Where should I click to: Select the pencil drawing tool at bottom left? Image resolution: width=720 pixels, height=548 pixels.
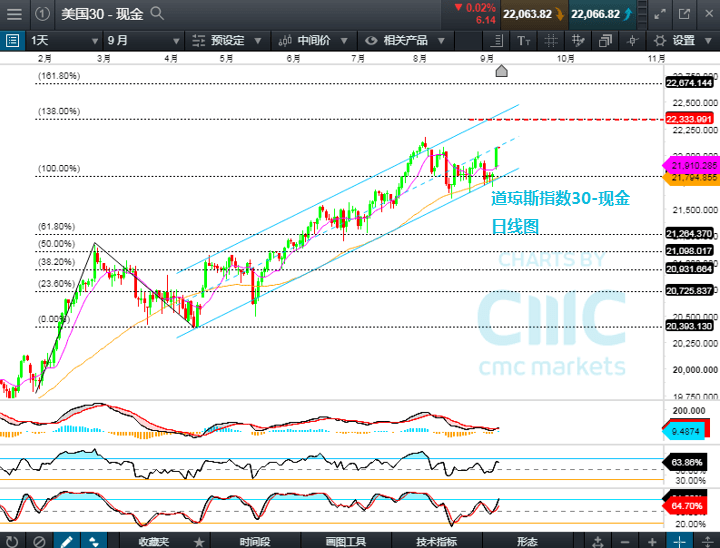pos(66,541)
